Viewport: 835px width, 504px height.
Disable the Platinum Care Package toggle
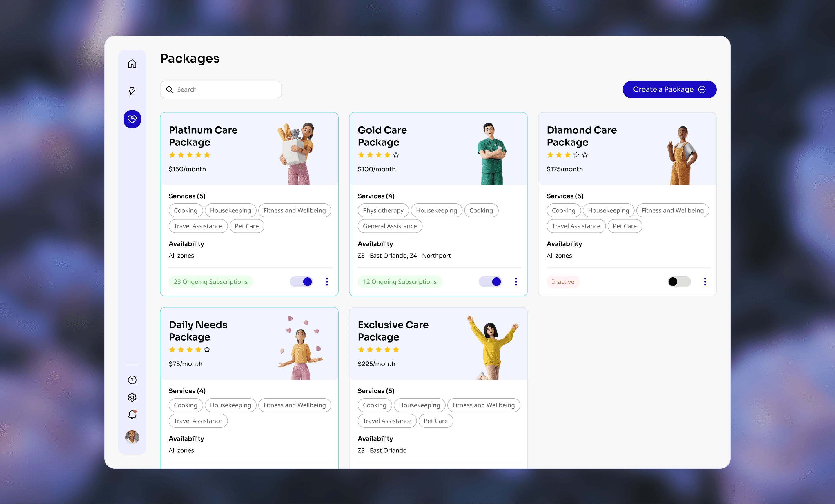click(x=301, y=282)
